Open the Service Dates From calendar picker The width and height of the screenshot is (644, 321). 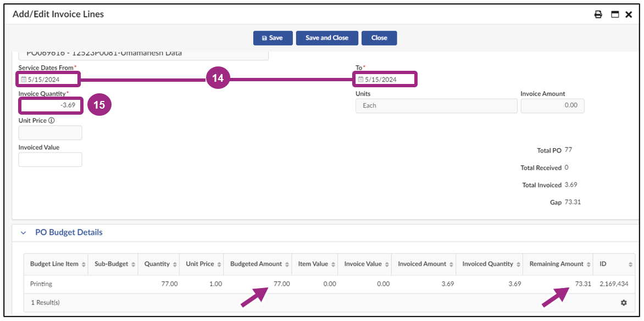pyautogui.click(x=24, y=79)
